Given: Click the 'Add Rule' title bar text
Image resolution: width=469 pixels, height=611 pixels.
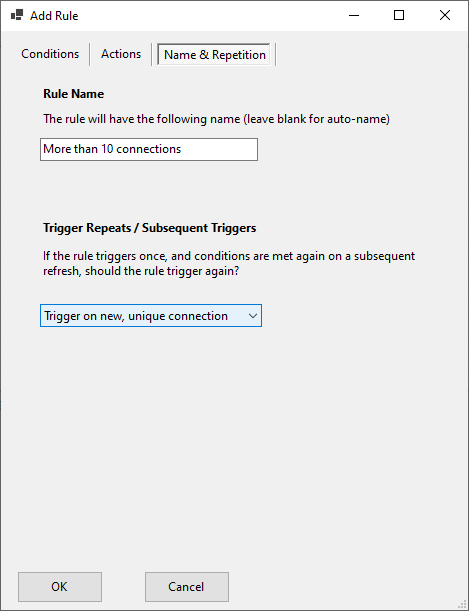Looking at the screenshot, I should (x=54, y=16).
